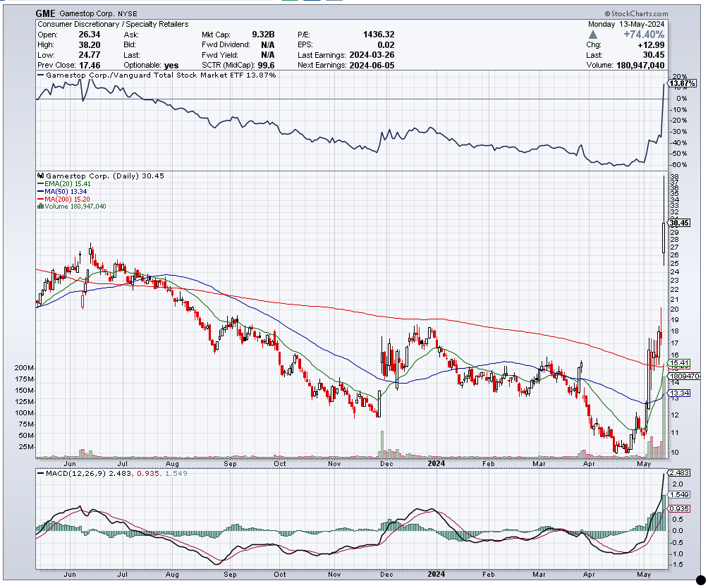The height and width of the screenshot is (588, 708).
Task: Click the 200M volume axis label
Action: [x=25, y=368]
